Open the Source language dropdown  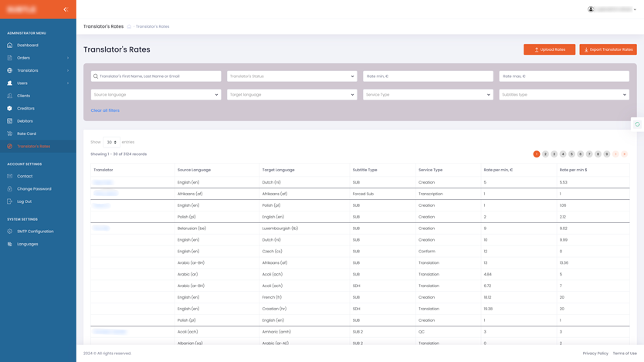155,95
